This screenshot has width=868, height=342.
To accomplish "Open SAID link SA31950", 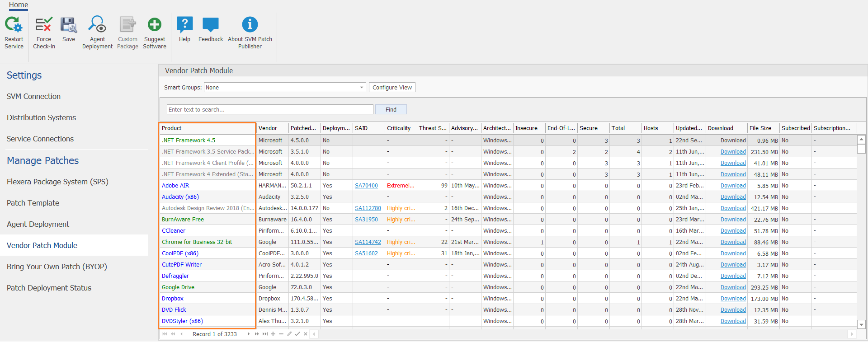I will (366, 220).
